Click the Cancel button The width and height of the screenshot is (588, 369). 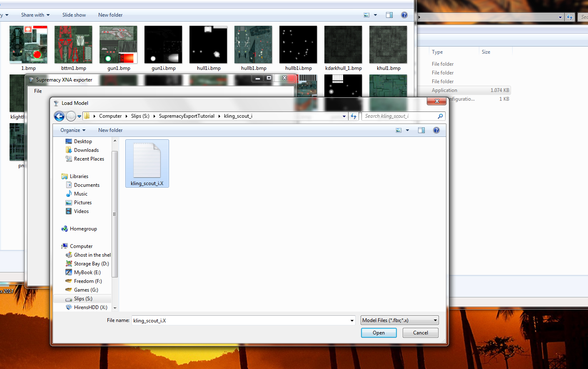pyautogui.click(x=421, y=333)
